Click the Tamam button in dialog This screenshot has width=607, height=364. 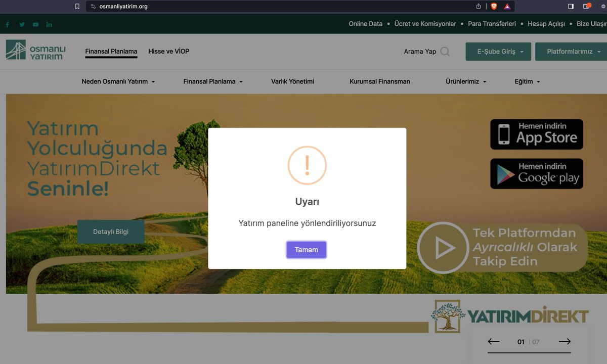click(307, 250)
